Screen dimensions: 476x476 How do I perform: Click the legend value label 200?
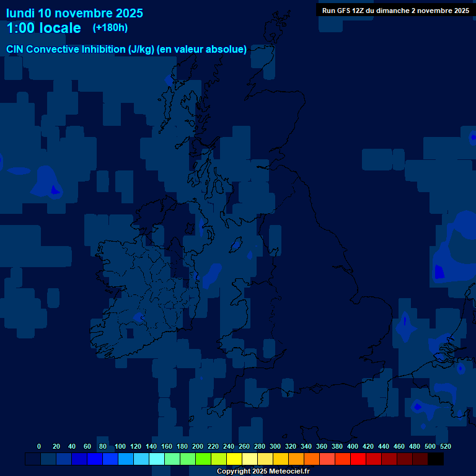coord(198,447)
